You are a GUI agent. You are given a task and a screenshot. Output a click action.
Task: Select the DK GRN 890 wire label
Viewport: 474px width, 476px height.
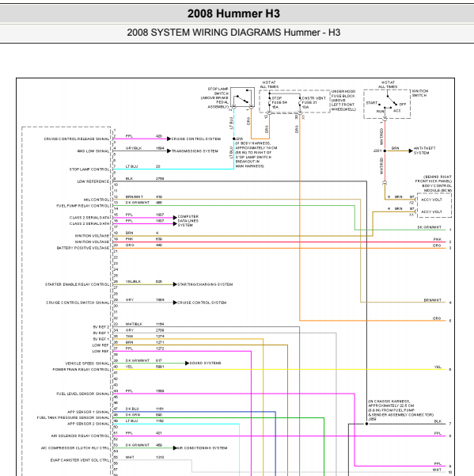pos(144,415)
